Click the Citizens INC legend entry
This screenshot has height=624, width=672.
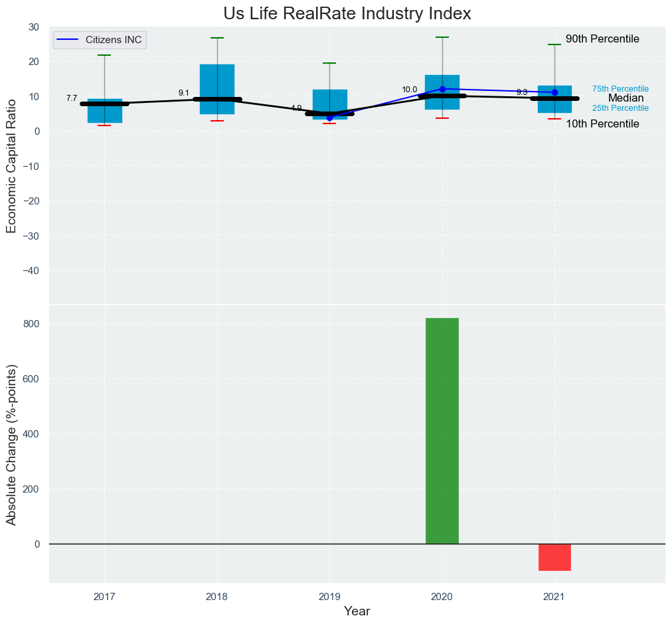tap(114, 40)
